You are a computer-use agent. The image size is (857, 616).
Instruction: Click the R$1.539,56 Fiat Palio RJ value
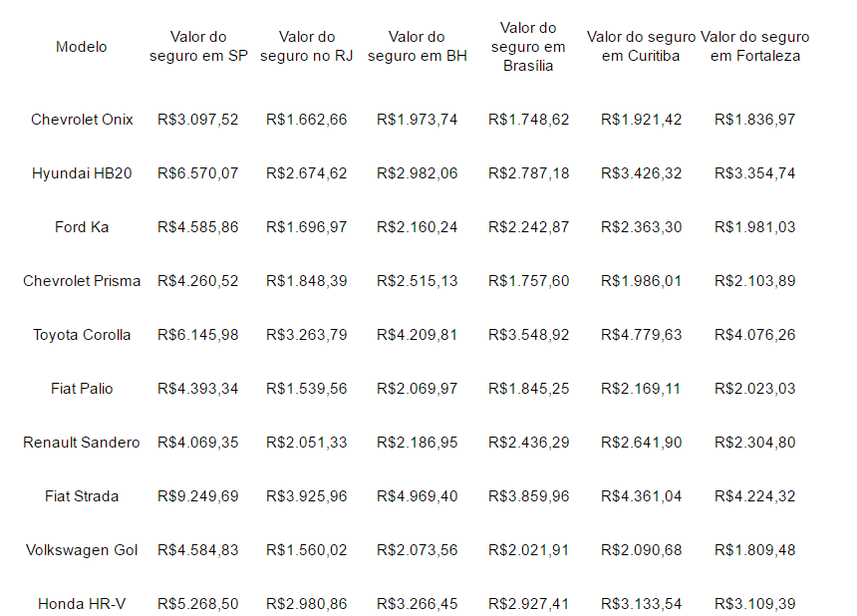tap(307, 389)
